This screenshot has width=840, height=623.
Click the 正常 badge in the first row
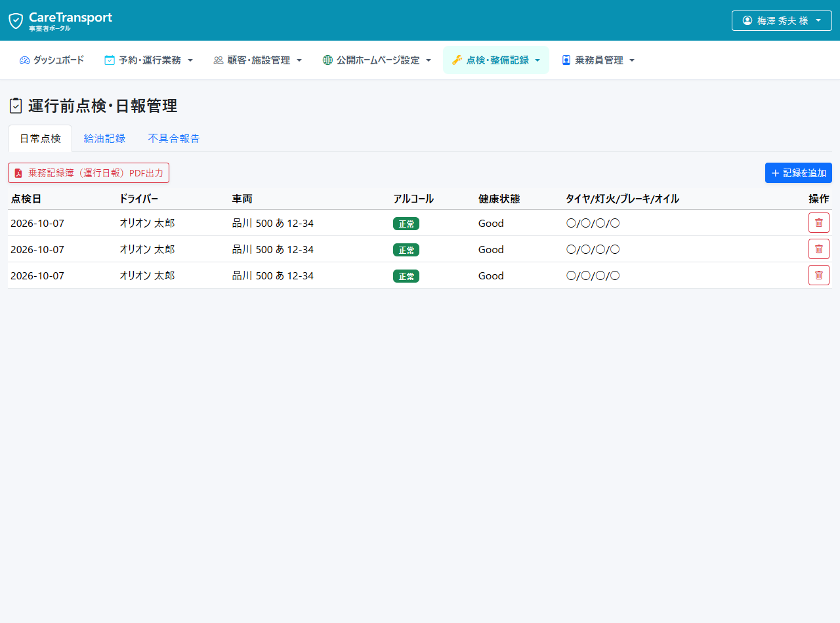click(406, 224)
